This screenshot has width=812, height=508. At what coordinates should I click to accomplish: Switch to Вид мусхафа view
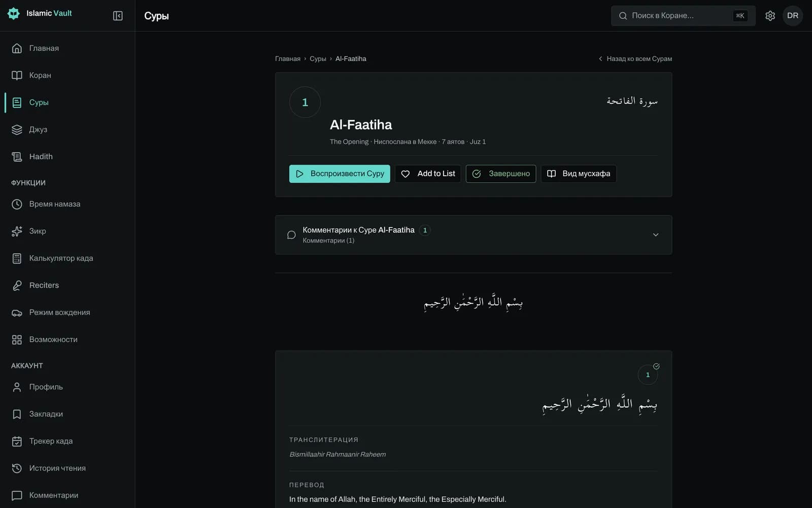[x=579, y=174]
